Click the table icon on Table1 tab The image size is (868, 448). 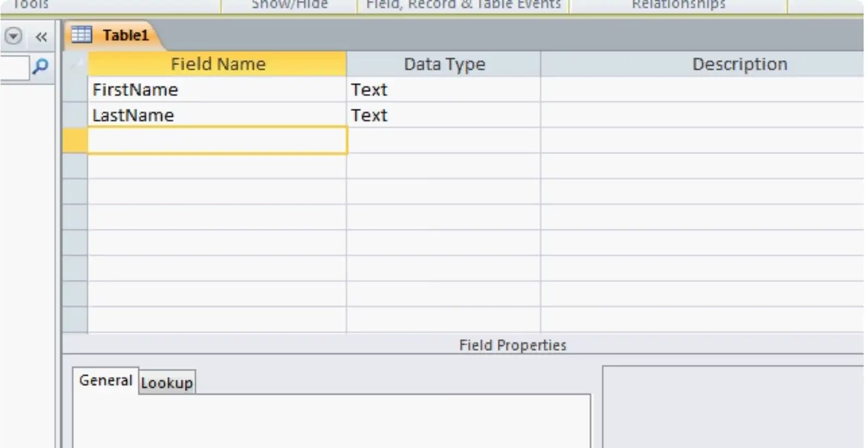81,35
